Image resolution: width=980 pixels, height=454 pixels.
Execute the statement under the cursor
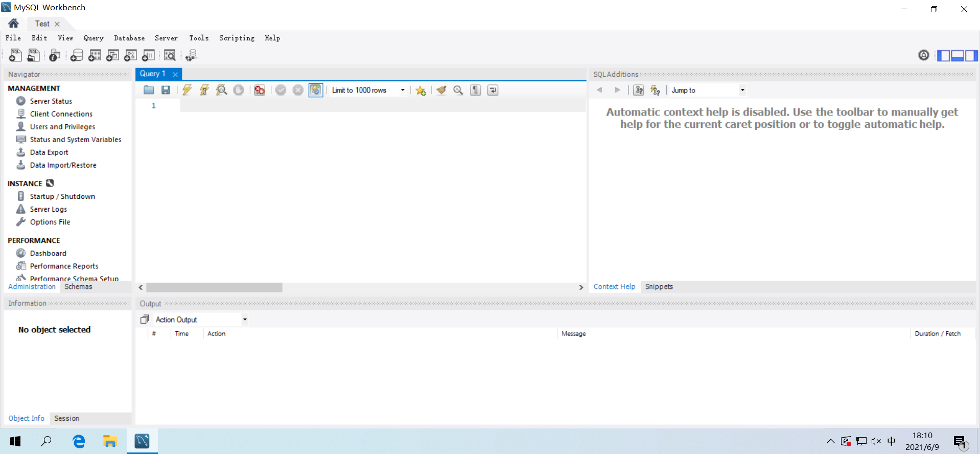pos(204,90)
